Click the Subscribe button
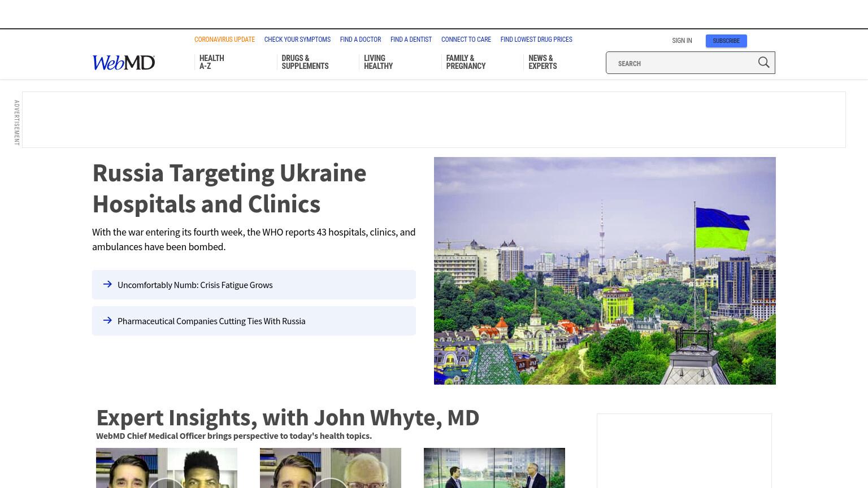Screen dimensions: 868x488 point(726,41)
